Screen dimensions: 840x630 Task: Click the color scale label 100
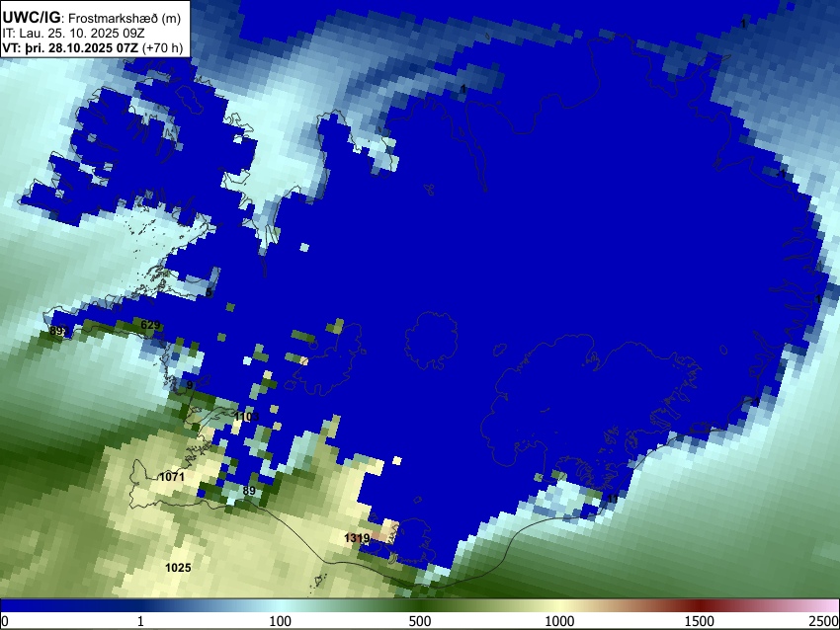pos(281,621)
